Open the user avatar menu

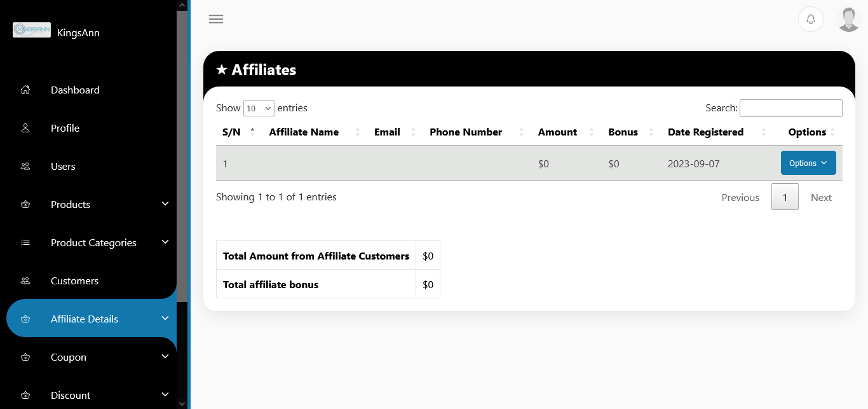(849, 19)
